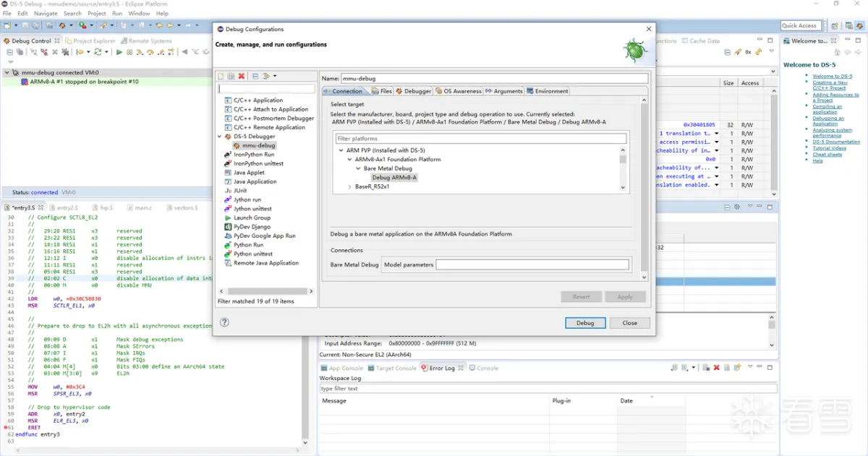Click the Quick Access search box
The height and width of the screenshot is (456, 868).
pyautogui.click(x=799, y=25)
